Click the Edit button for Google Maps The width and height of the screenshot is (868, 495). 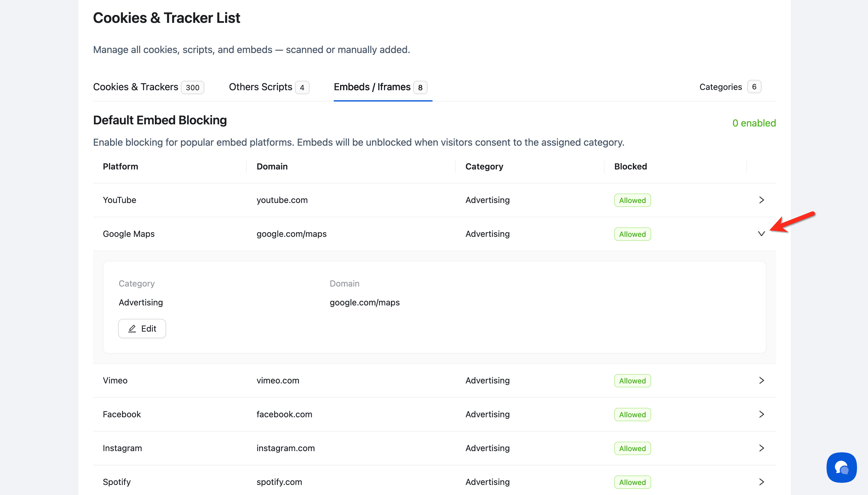pos(142,328)
